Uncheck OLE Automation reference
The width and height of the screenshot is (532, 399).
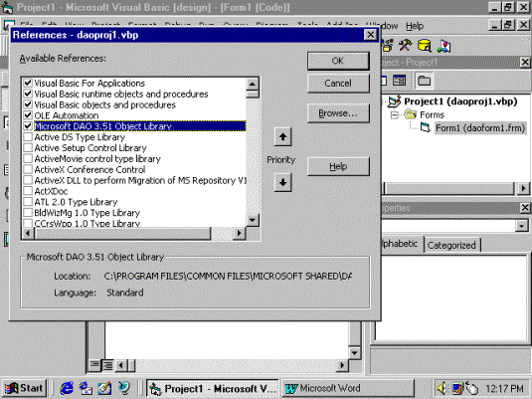(x=28, y=115)
